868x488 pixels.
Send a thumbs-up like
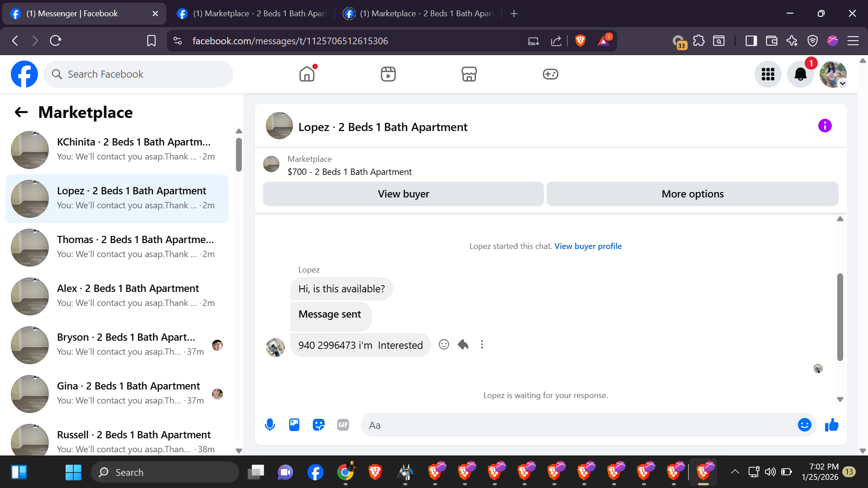coord(832,425)
